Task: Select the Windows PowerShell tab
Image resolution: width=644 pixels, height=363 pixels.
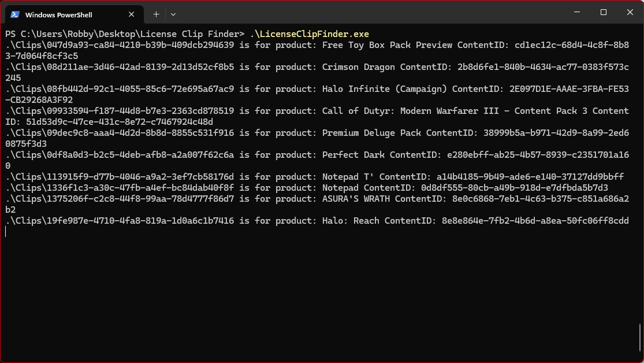Action: pyautogui.click(x=75, y=15)
